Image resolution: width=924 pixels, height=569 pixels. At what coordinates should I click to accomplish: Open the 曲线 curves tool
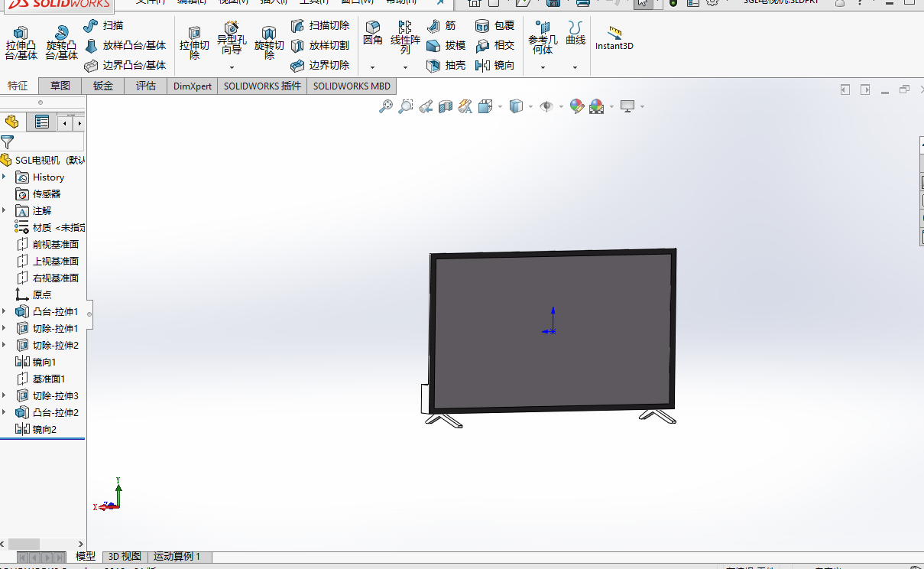[x=575, y=34]
